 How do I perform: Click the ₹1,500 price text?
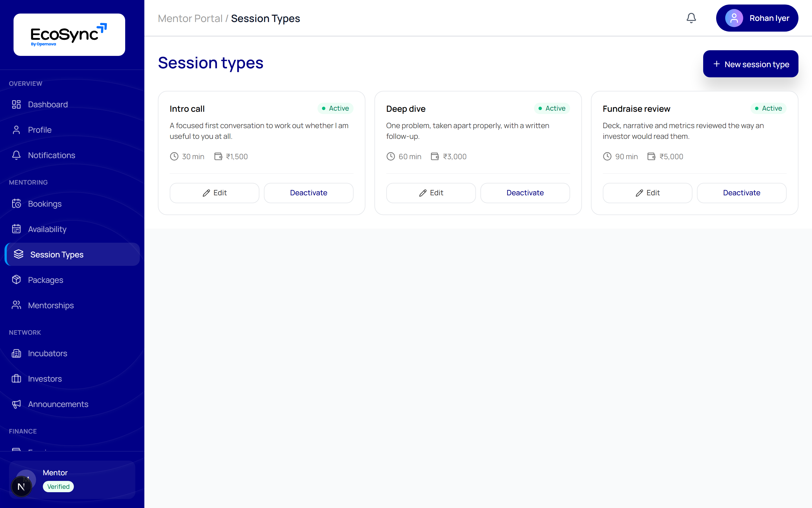point(237,157)
